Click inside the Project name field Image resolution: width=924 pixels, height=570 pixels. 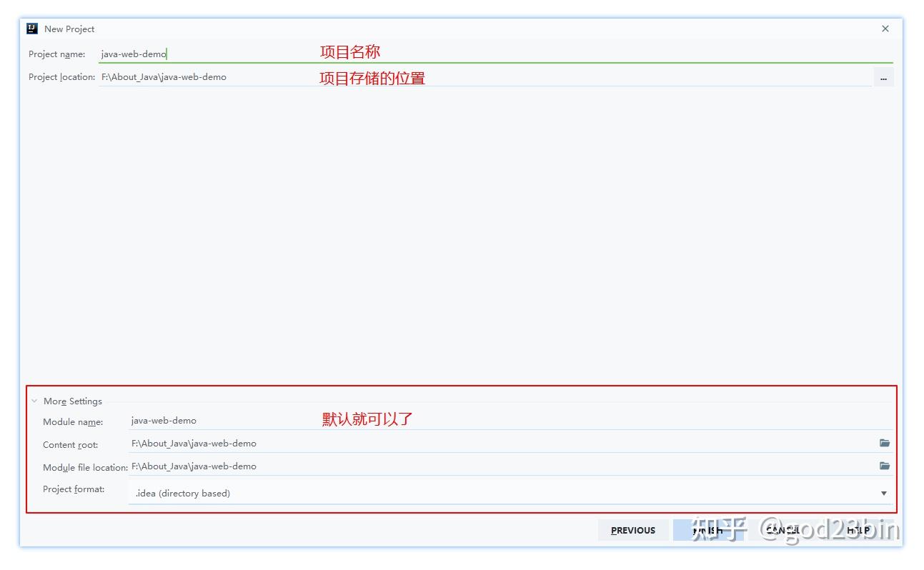[214, 54]
